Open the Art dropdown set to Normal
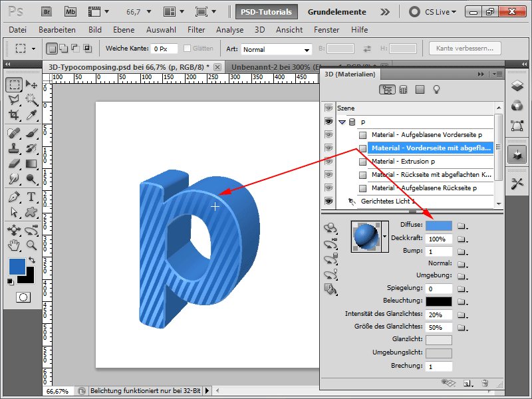 (x=276, y=49)
